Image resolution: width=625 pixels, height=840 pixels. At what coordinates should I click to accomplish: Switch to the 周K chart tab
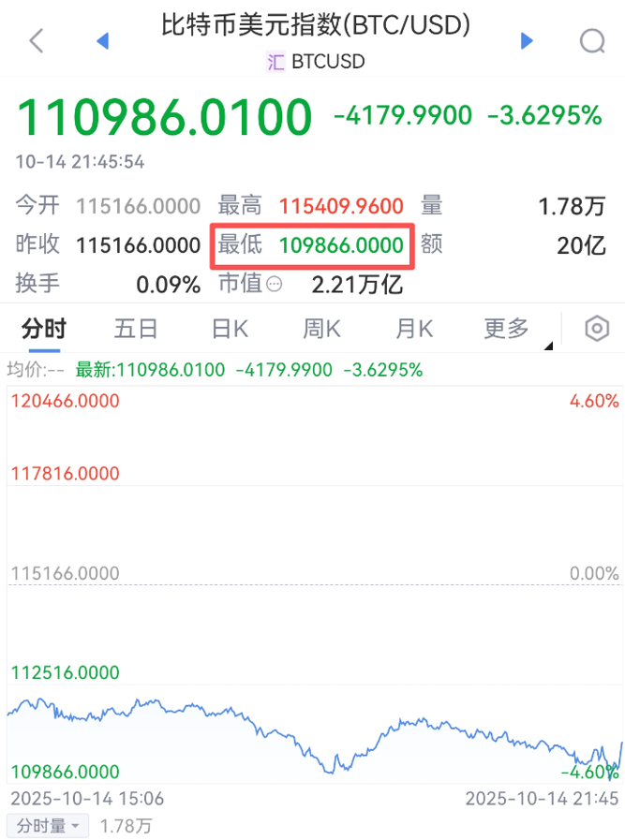[x=320, y=329]
